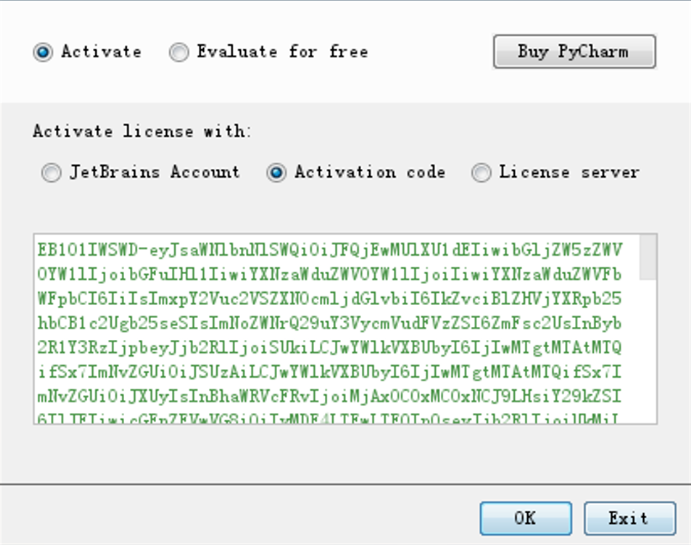Click the activation code scrollbar thumb

pyautogui.click(x=648, y=257)
